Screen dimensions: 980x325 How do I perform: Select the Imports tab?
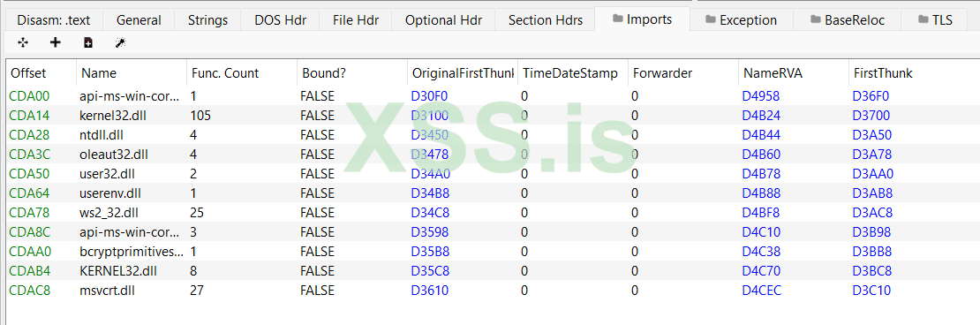click(643, 19)
